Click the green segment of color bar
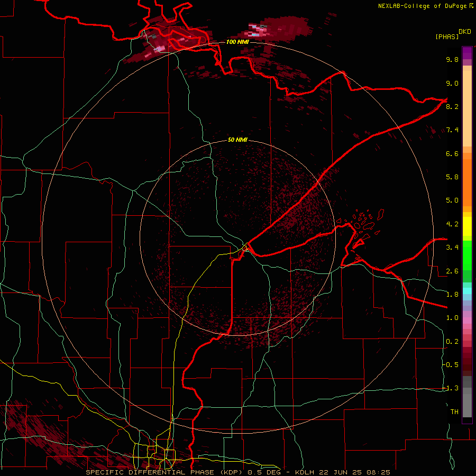This screenshot has height=476, width=476. pos(467,255)
